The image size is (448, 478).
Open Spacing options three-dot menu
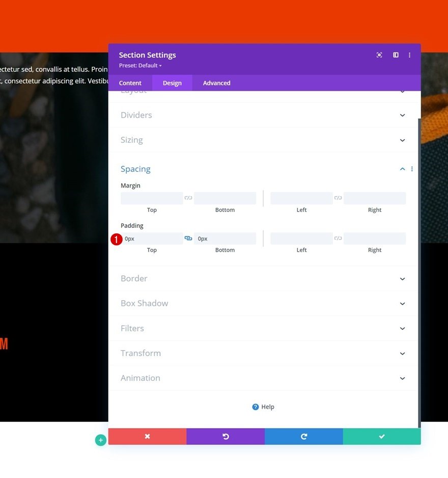[412, 169]
